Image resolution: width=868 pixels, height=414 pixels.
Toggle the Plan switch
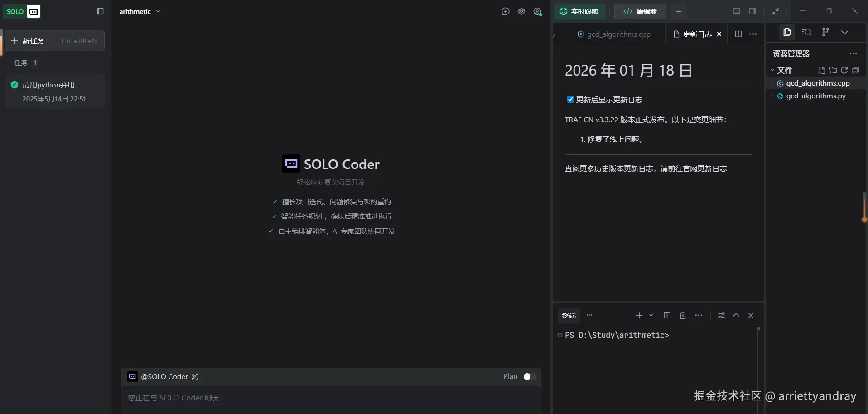529,376
